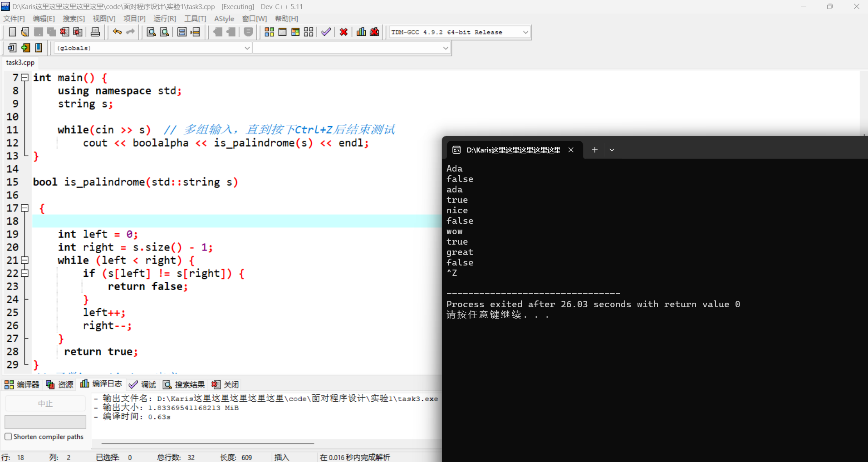868x462 pixels.
Task: Open the terminal tab dropdown chevron
Action: pos(612,150)
